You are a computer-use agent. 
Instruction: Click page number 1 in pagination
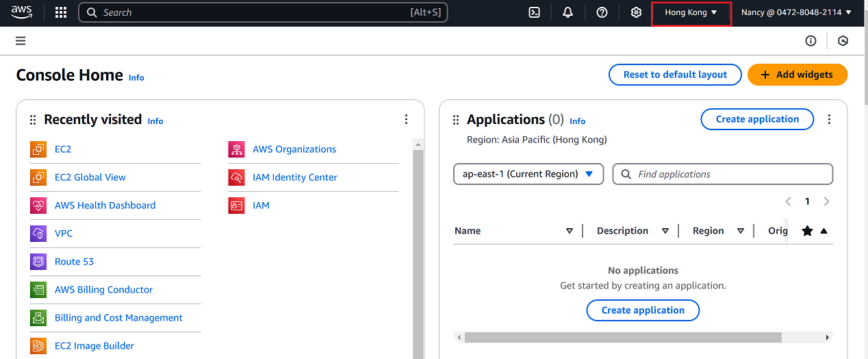807,201
